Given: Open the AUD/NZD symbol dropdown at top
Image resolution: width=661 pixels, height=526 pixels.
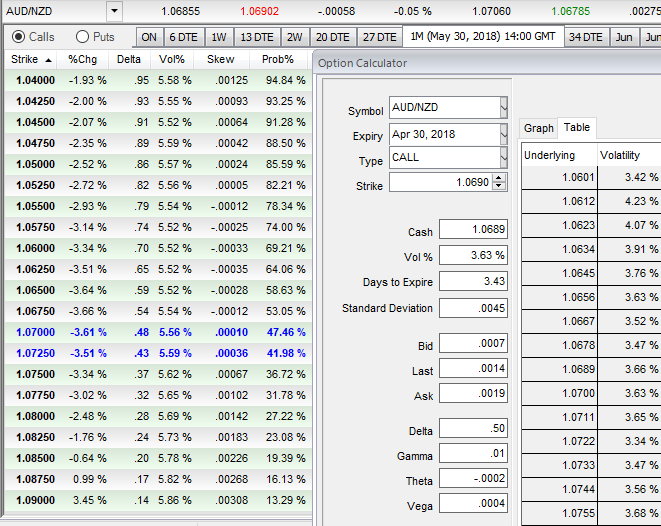Looking at the screenshot, I should 113,11.
